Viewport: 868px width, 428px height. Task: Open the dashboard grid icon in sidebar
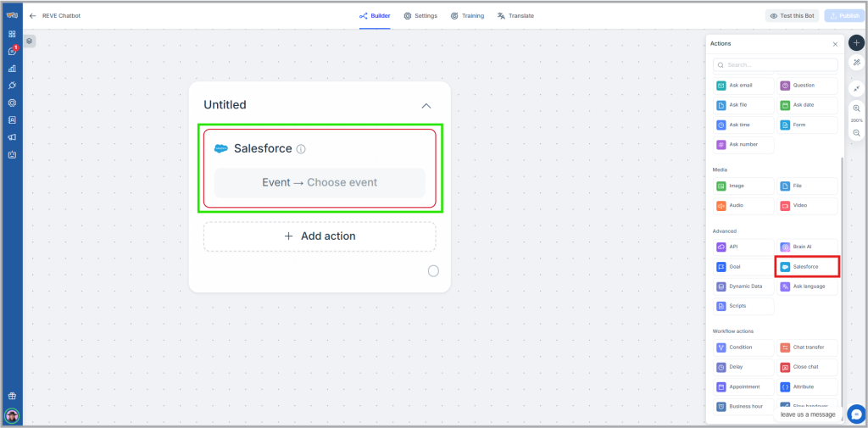pyautogui.click(x=12, y=34)
